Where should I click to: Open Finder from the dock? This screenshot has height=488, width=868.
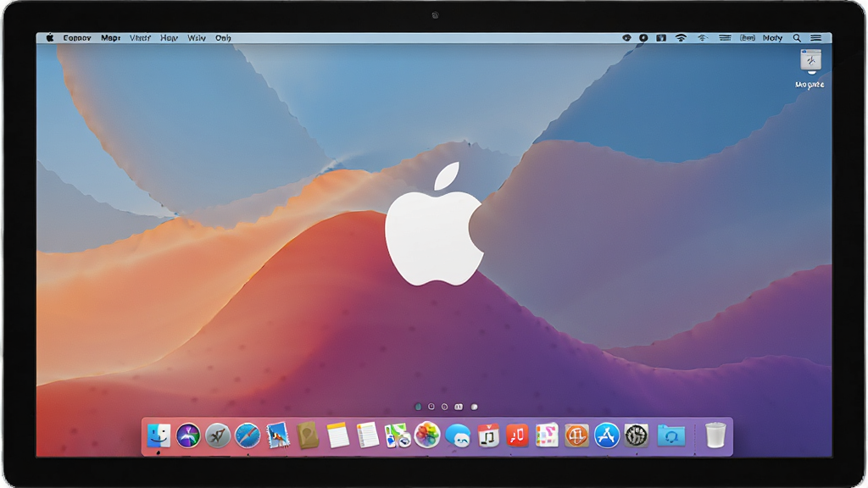(x=159, y=435)
